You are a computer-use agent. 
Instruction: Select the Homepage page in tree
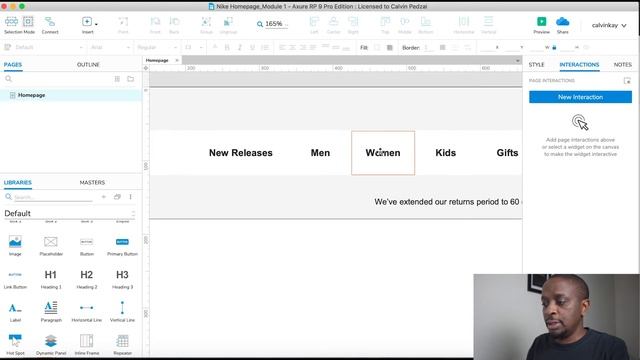71,95
